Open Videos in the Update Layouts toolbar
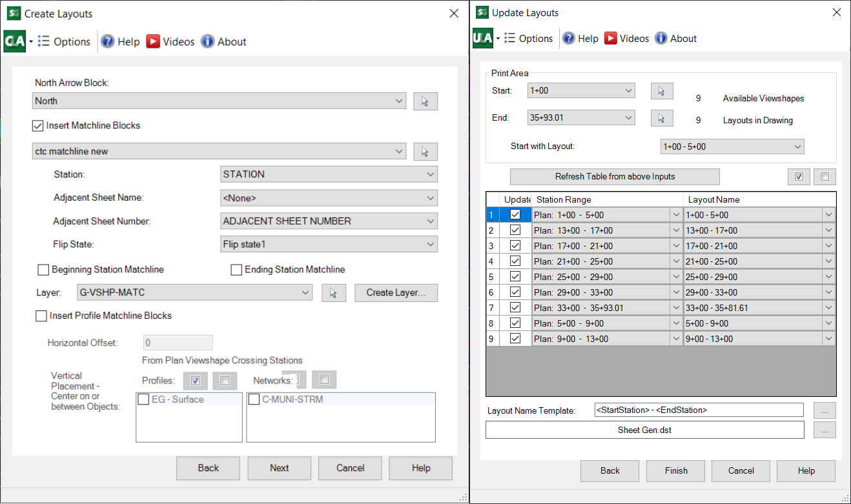This screenshot has height=504, width=851. [626, 39]
